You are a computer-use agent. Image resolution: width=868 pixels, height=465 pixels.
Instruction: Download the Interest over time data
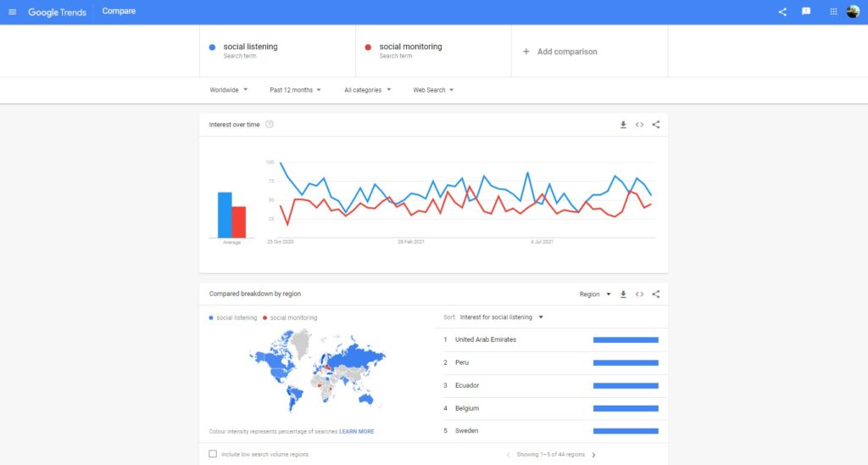point(623,125)
